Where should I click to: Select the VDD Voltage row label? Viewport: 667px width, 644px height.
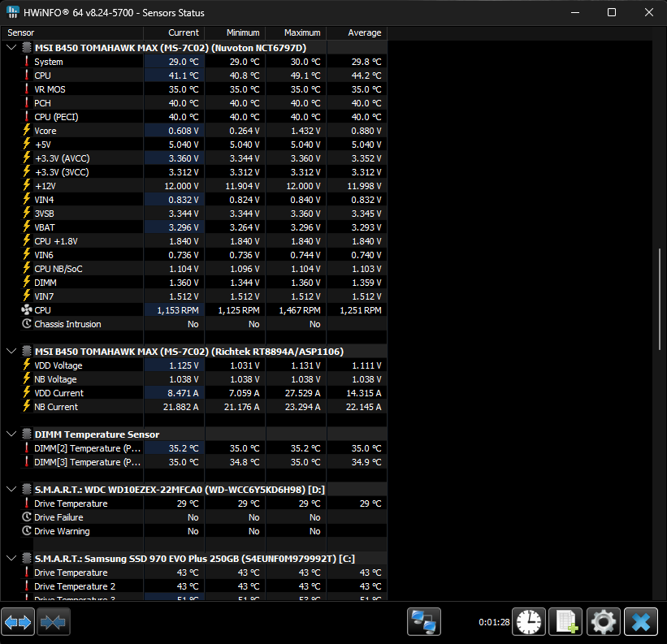(x=58, y=365)
